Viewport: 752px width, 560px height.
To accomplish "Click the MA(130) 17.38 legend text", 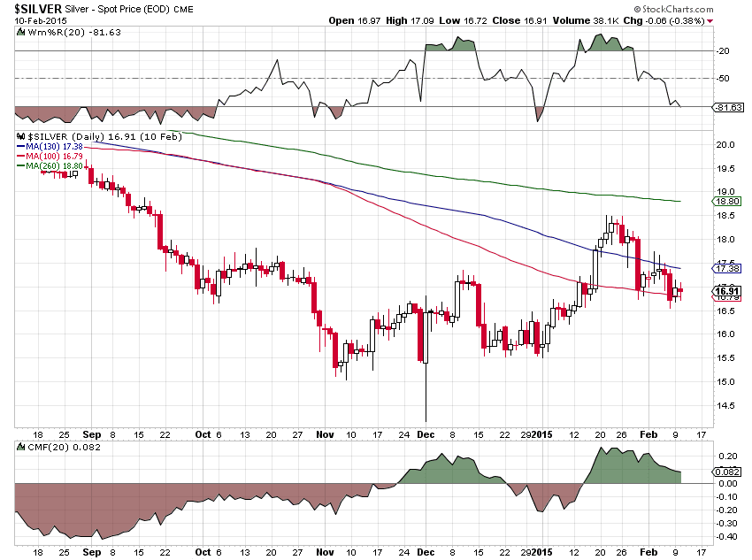I will pyautogui.click(x=54, y=147).
